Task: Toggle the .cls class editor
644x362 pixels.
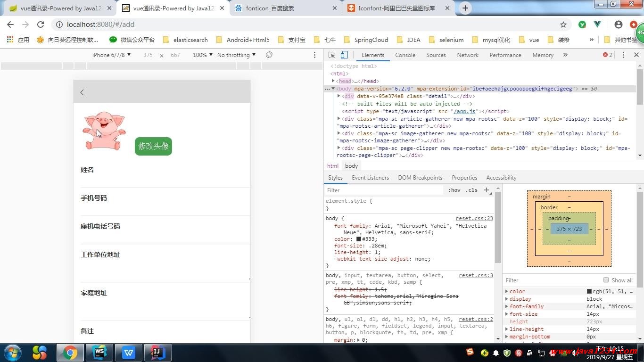Action: point(471,190)
